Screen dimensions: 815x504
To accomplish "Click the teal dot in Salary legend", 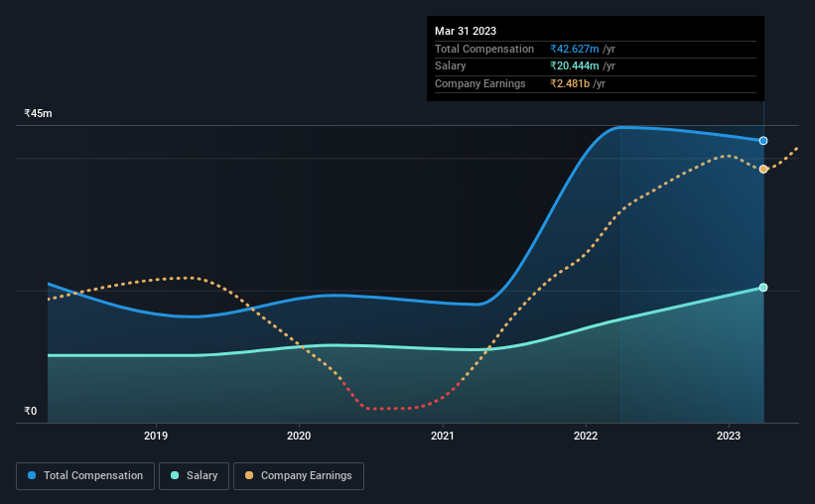I will pos(175,475).
